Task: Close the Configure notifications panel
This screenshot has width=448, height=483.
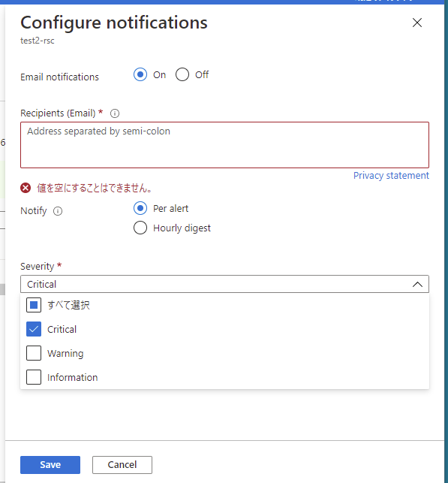Action: pos(417,23)
